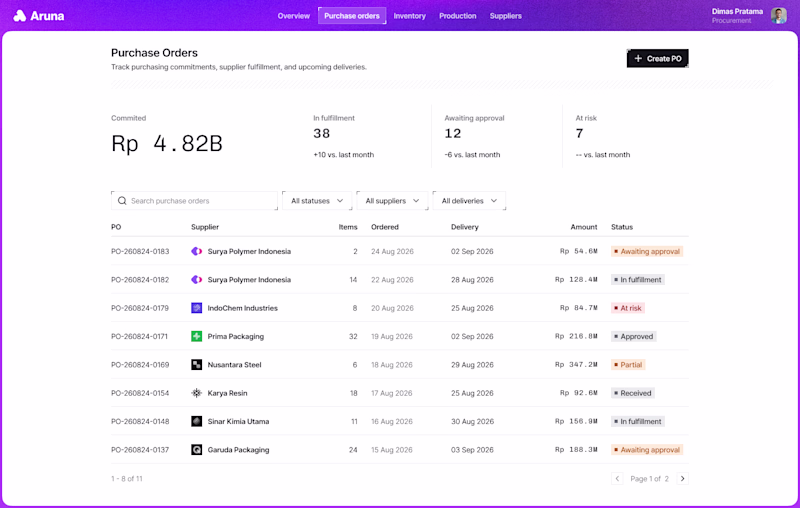Screen dimensions: 800x508
Task: Click the Karya Resin gear logo
Action: [x=196, y=393]
